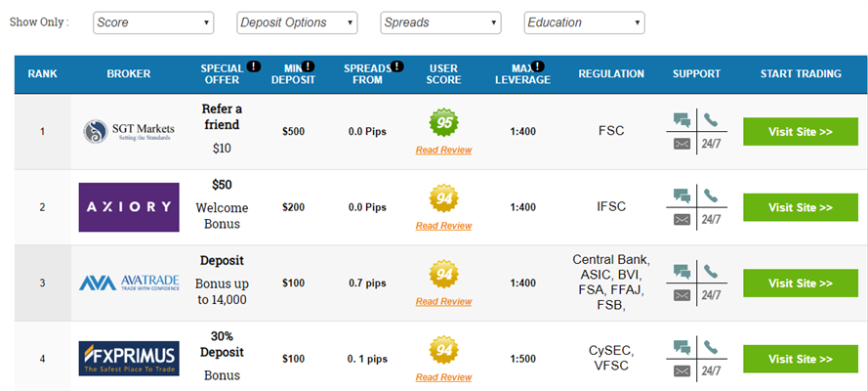Click the Axiory broker logo
Viewport: 868px width, 391px height.
(129, 207)
